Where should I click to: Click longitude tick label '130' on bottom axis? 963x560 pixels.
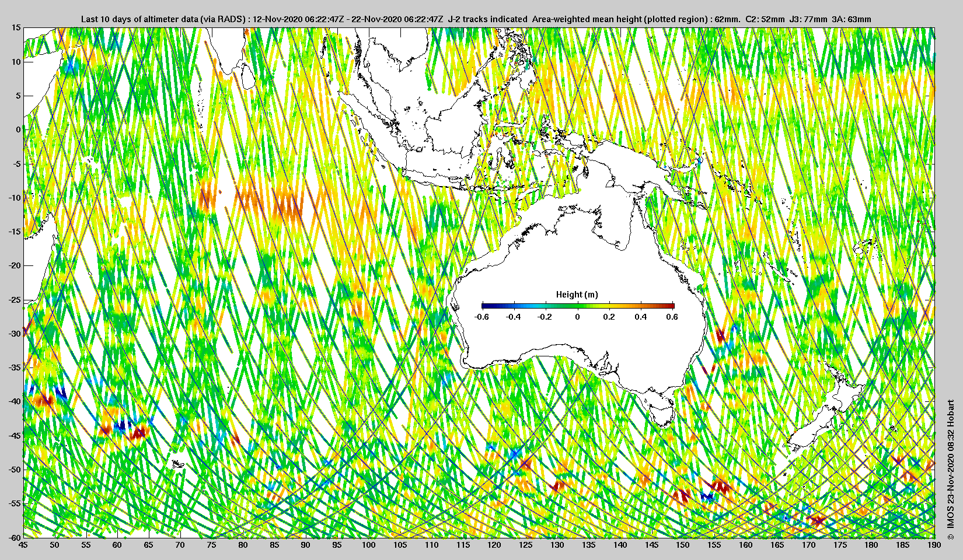pyautogui.click(x=557, y=545)
